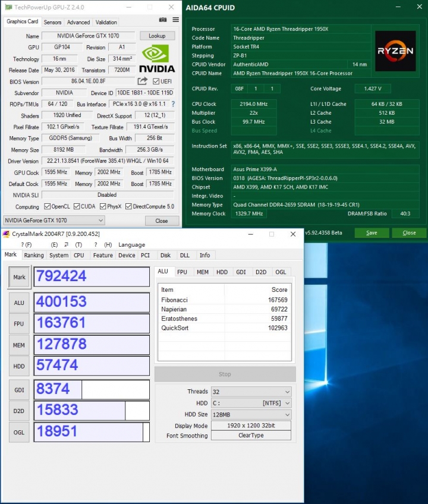This screenshot has height=504, width=428.
Task: Open the GPU-Z hamburger menu icon
Action: click(x=175, y=20)
